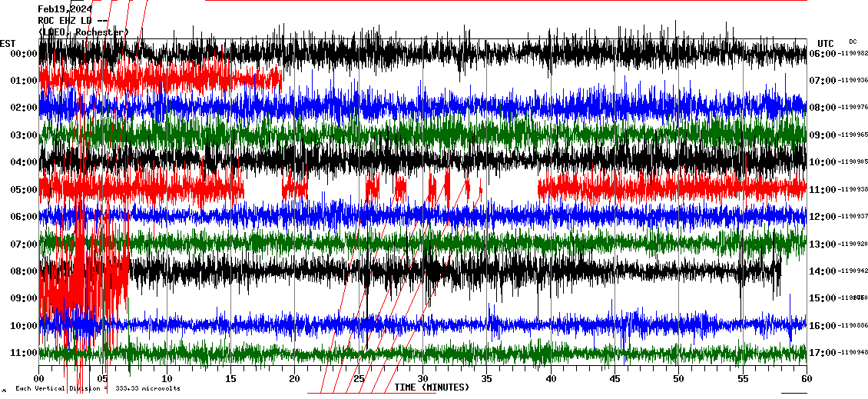Select the 08:00 EST row label
The height and width of the screenshot is (399, 868).
pyautogui.click(x=23, y=271)
